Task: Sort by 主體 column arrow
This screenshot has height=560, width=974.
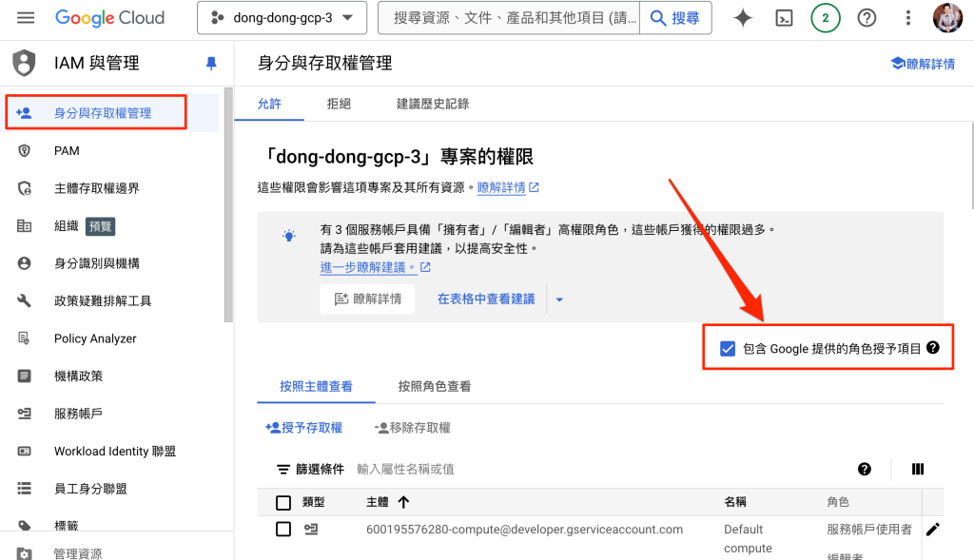Action: (x=403, y=502)
